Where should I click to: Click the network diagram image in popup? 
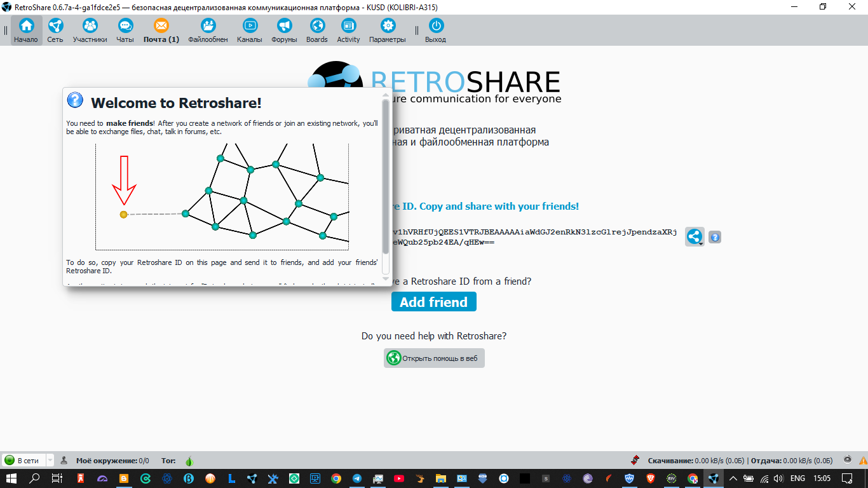click(x=222, y=197)
